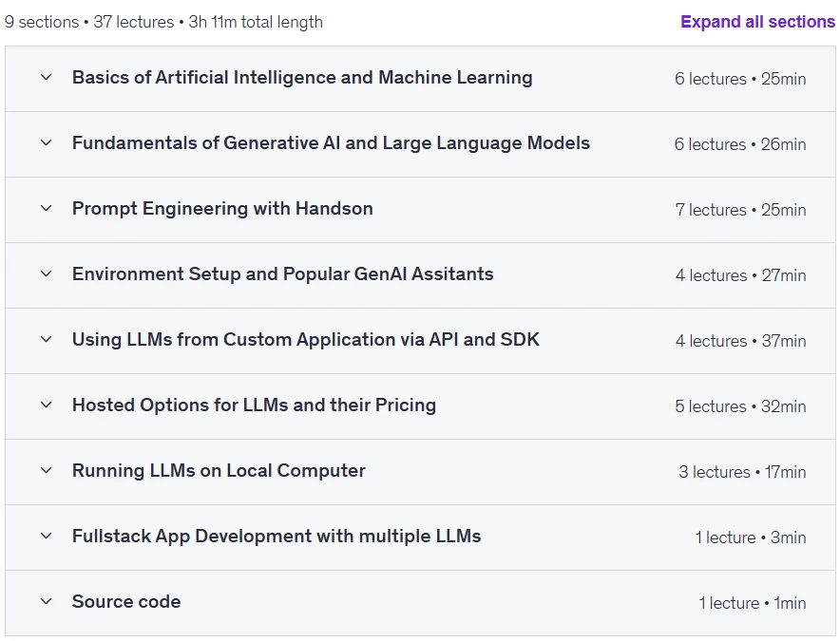Expand Using LLMs from Custom Application chevron
Screen dimensions: 840x641
point(46,340)
